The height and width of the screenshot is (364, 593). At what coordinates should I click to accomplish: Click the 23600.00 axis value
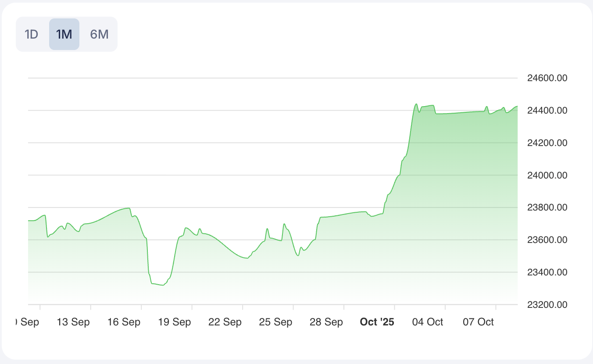(547, 240)
